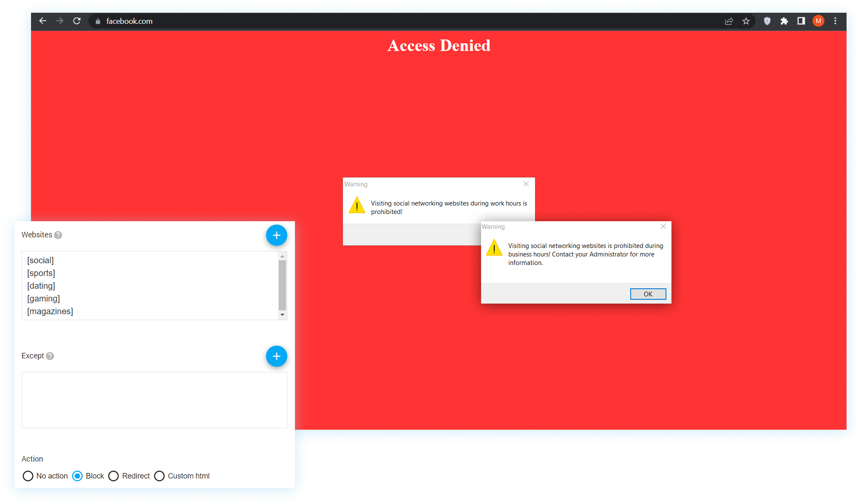Viewport: 861px width, 504px height.
Task: Toggle the browser side panel icon
Action: [801, 21]
